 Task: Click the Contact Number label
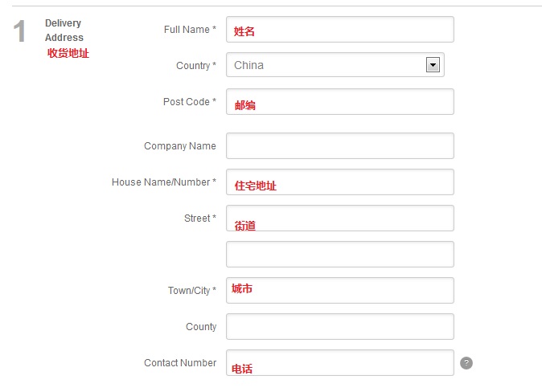[x=180, y=362]
